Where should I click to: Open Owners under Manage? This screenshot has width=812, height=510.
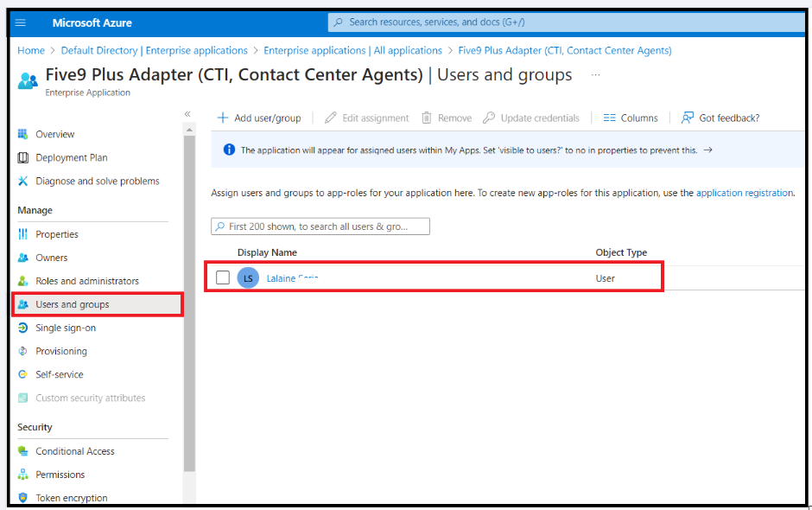[x=51, y=258]
